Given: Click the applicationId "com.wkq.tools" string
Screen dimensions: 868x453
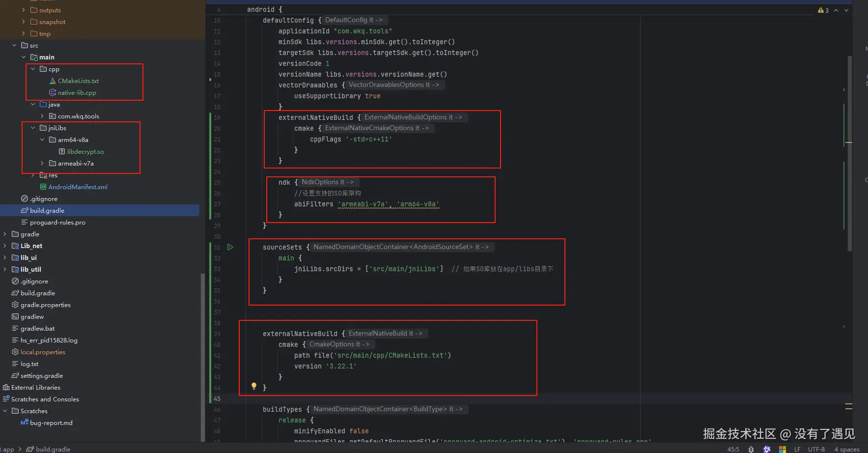Looking at the screenshot, I should click(x=363, y=31).
